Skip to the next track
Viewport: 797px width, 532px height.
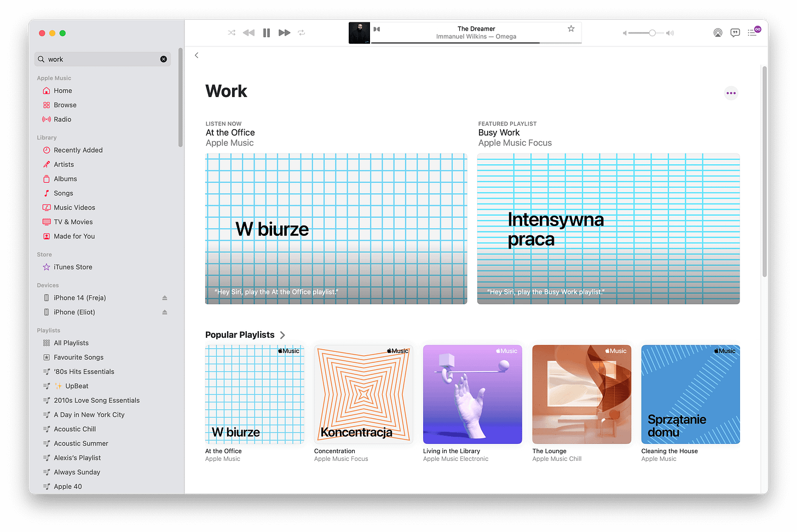point(284,33)
